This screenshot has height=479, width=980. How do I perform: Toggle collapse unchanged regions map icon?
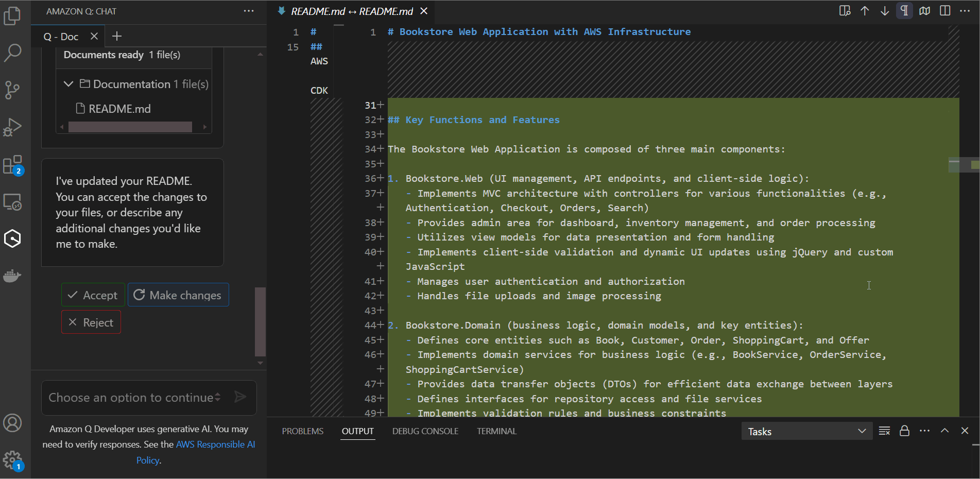click(x=925, y=11)
